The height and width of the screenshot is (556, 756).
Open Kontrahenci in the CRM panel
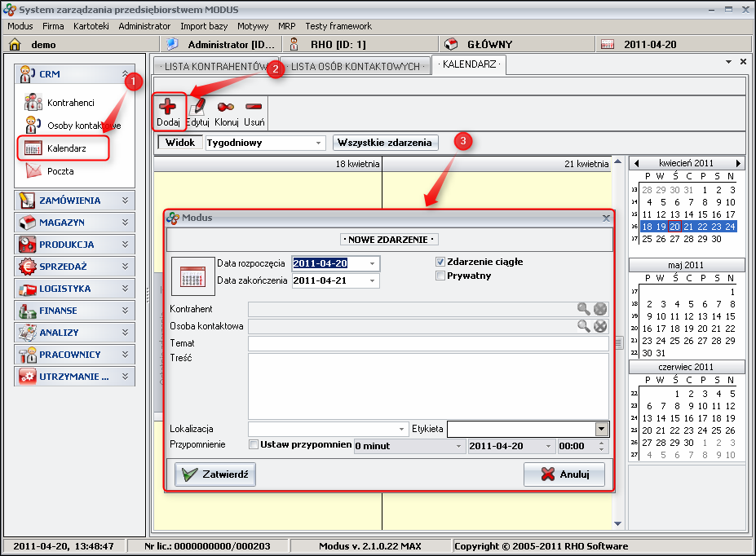pos(70,103)
